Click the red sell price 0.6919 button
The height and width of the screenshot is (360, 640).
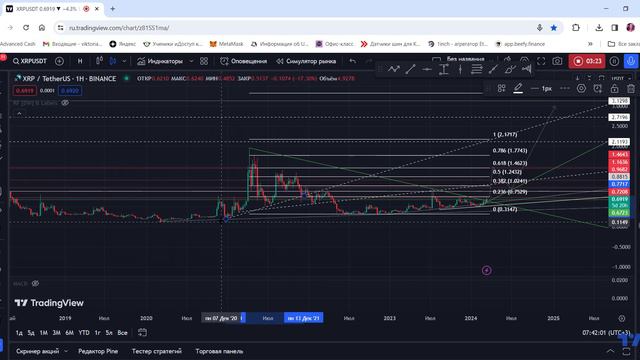(24, 91)
